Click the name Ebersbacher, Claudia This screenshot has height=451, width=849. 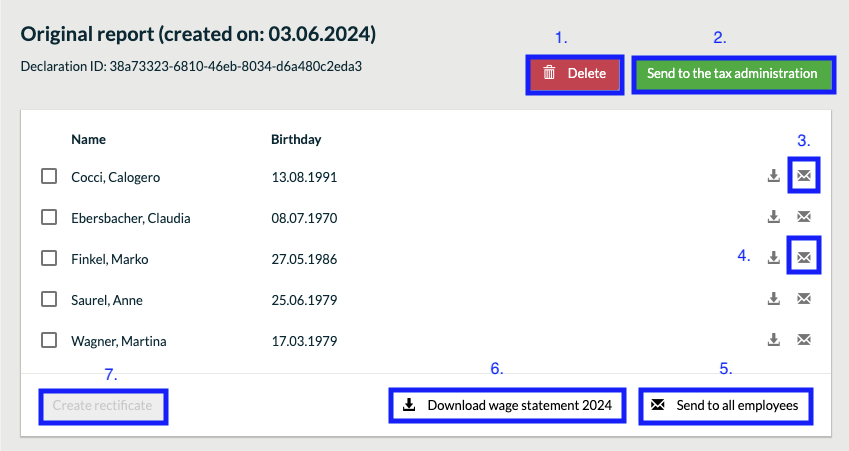pos(130,218)
